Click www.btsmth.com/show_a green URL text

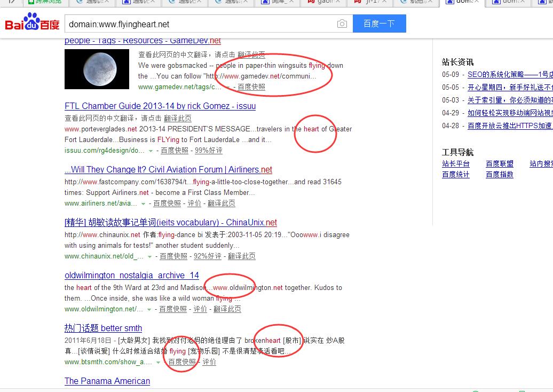108,362
